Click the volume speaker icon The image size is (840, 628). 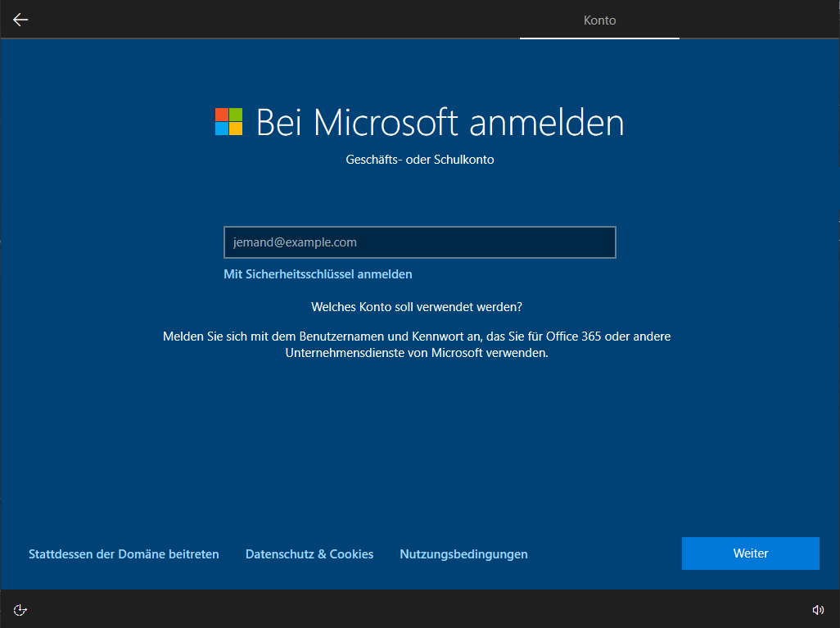818,610
